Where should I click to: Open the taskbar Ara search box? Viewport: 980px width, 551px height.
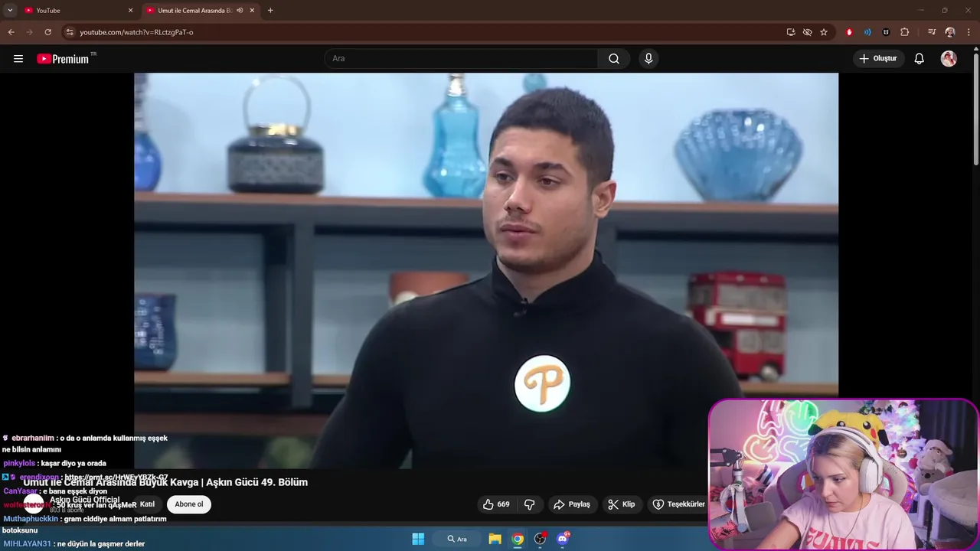click(x=457, y=539)
